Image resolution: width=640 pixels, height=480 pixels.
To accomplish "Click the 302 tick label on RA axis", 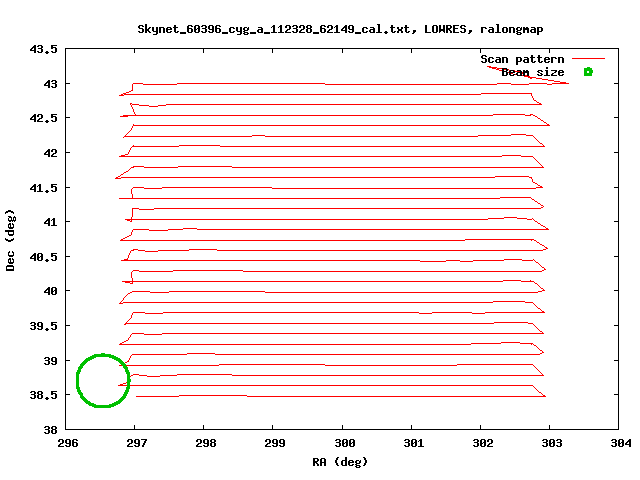I will coord(482,443).
